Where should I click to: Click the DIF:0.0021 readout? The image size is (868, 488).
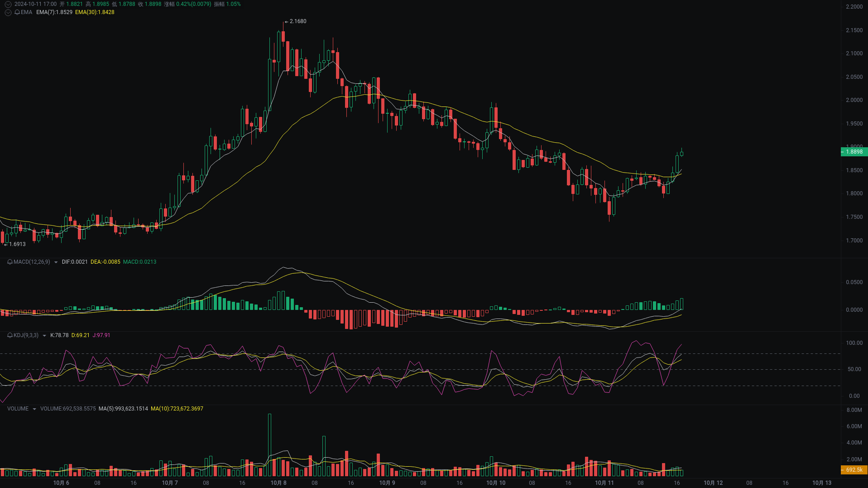coord(75,262)
